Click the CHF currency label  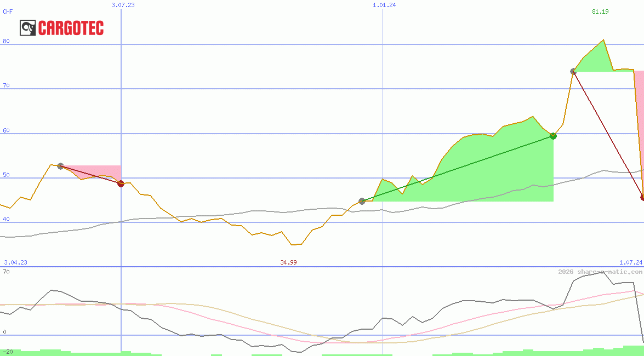(8, 11)
